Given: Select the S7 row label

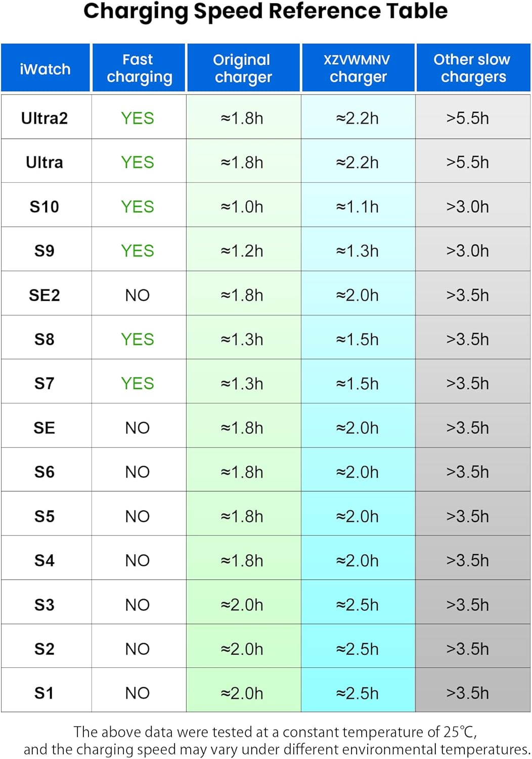Looking at the screenshot, I should (x=45, y=384).
